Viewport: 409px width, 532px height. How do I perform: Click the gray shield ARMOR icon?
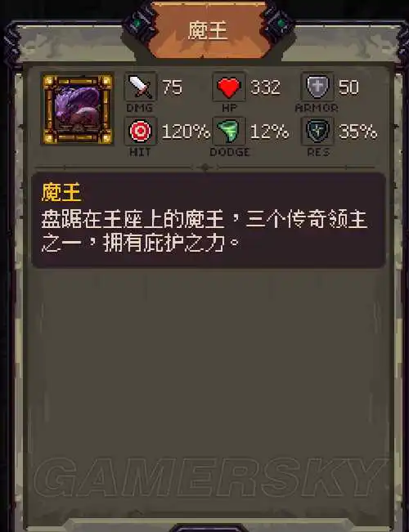pos(317,87)
